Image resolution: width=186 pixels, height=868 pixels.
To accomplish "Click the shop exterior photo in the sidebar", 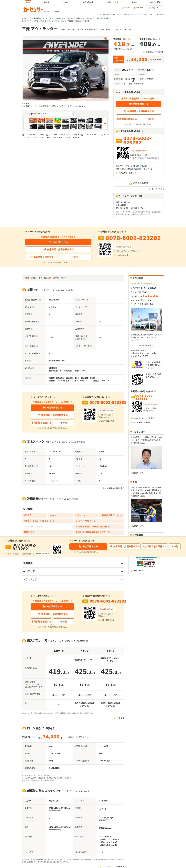I will click(x=146, y=319).
